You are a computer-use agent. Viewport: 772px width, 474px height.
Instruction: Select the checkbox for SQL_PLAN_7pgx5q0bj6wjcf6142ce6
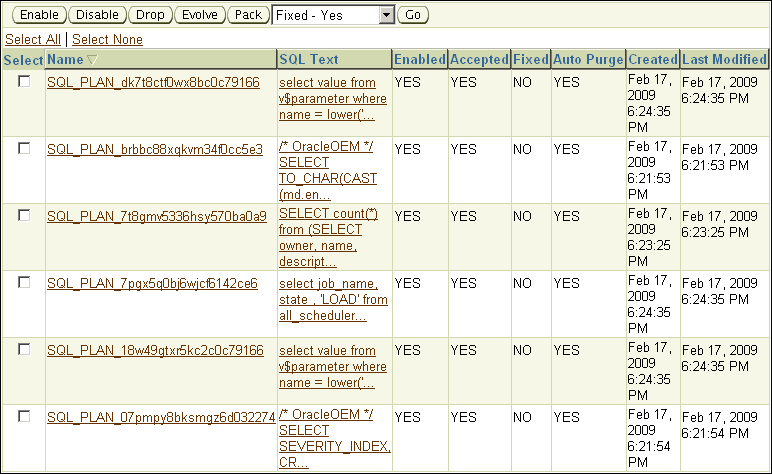tap(24, 282)
